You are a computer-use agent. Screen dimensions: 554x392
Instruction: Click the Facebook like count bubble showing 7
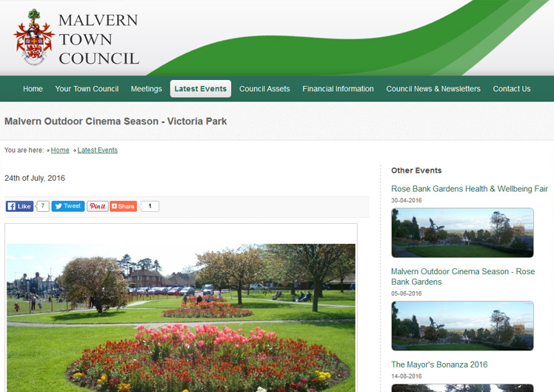[43, 206]
